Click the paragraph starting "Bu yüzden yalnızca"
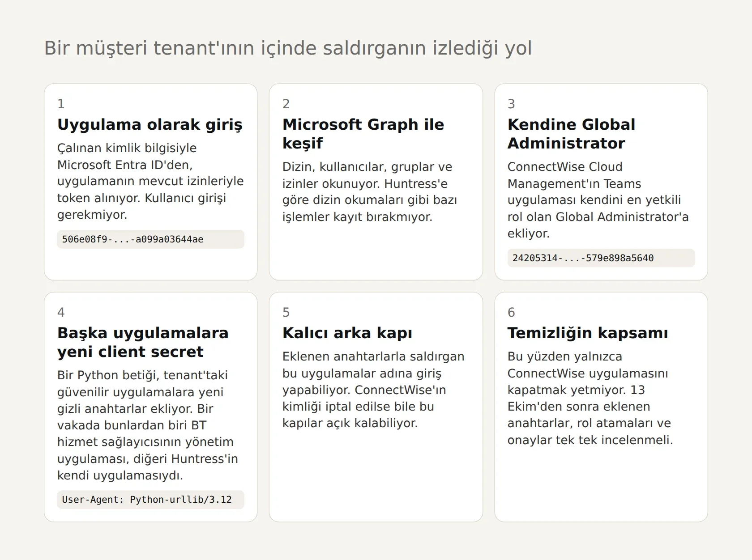This screenshot has width=752, height=560. click(590, 398)
